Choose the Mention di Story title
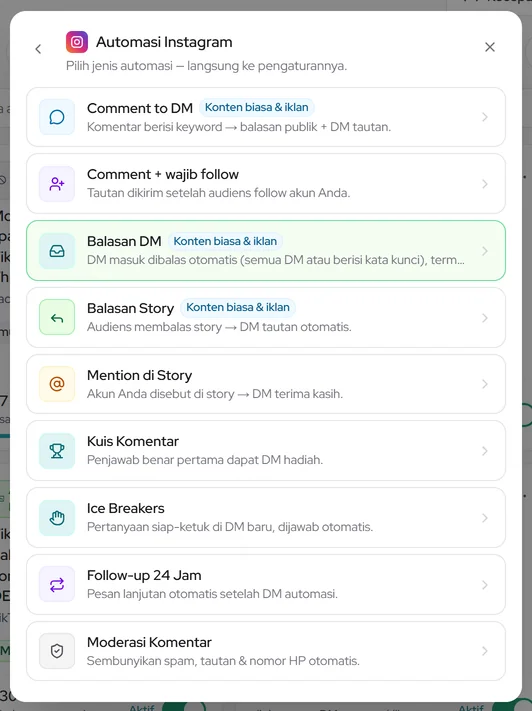Viewport: 532px width, 711px height. click(x=140, y=375)
